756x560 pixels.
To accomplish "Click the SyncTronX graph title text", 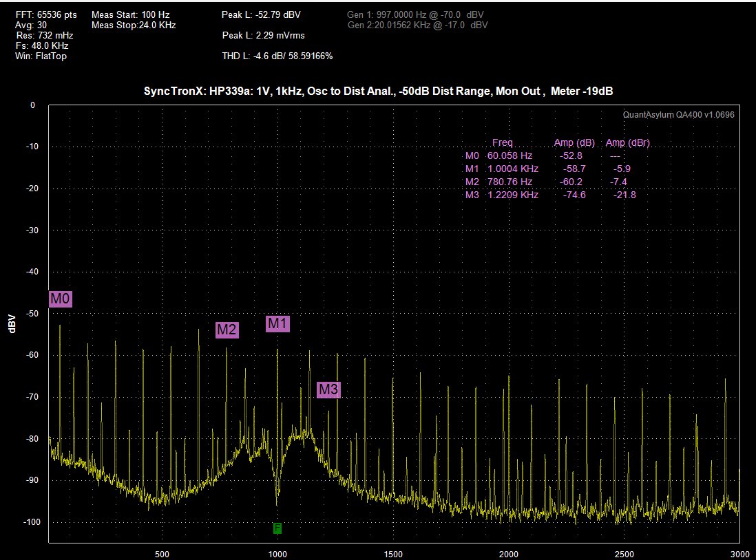I will coord(378,91).
